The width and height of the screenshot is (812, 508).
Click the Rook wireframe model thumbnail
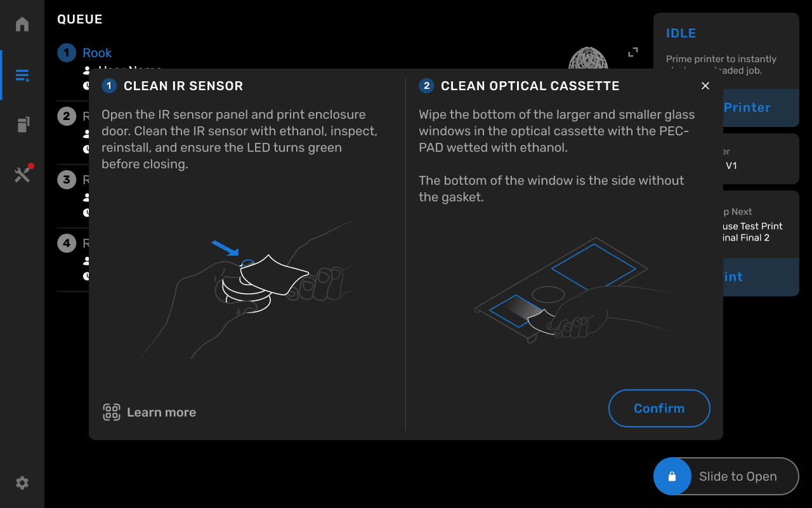coord(588,58)
